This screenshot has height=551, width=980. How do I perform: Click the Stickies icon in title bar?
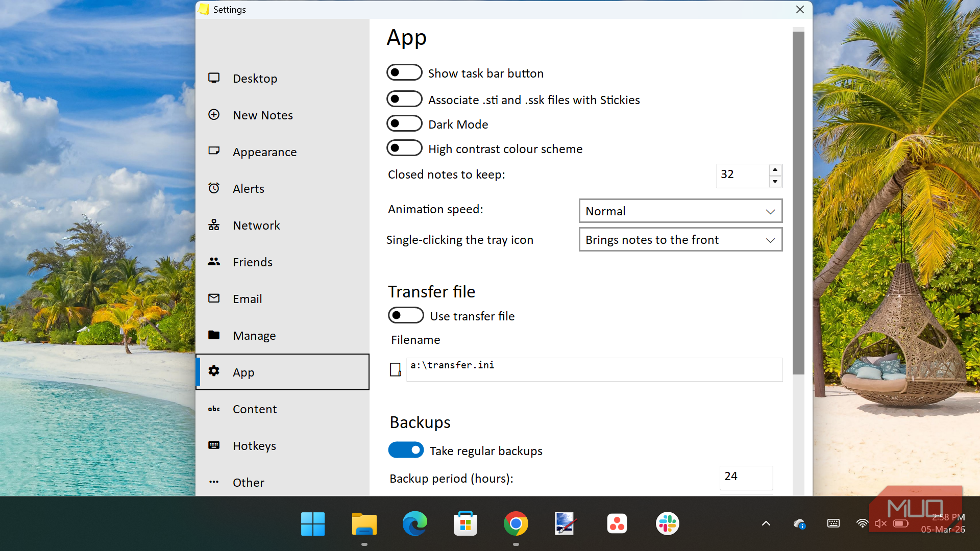coord(204,9)
